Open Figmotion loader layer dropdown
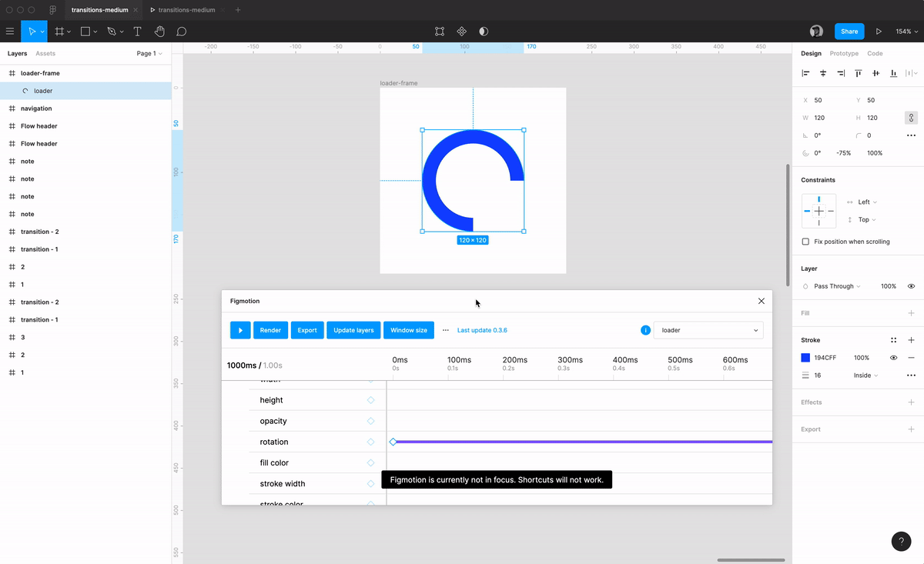Screen dimensions: 924x564 [x=708, y=330]
